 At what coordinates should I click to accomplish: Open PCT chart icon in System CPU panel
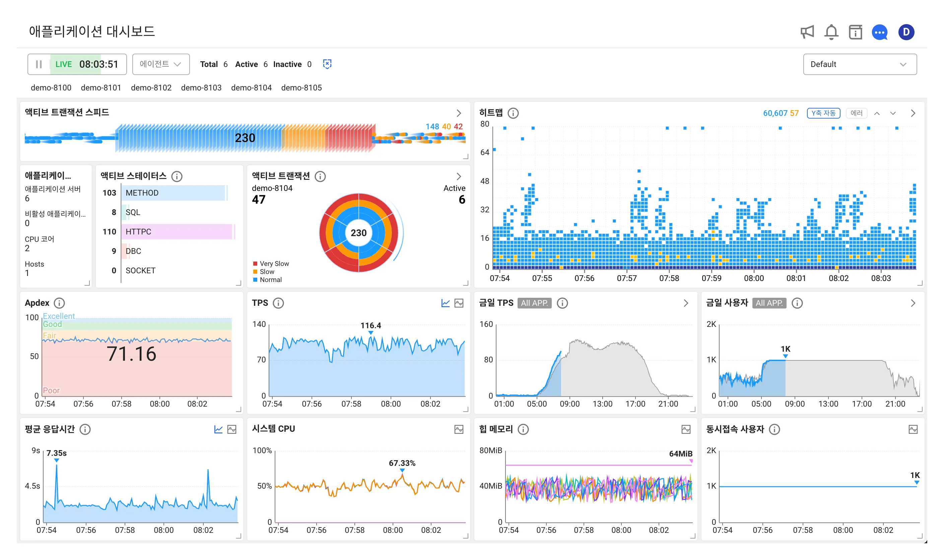coord(459,429)
